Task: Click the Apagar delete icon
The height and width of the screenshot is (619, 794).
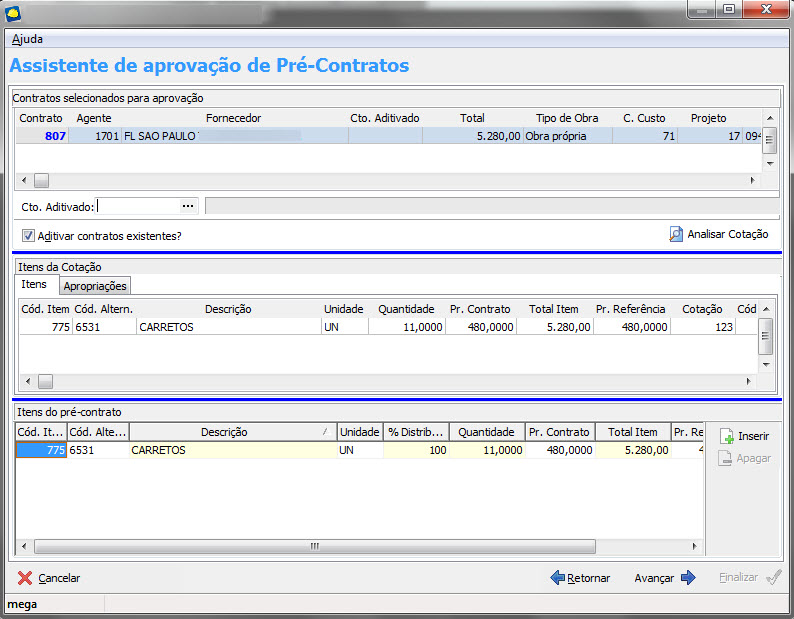Action: tap(727, 458)
